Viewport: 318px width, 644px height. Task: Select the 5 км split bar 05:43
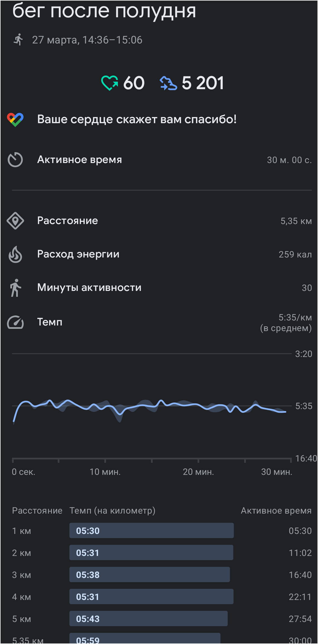pyautogui.click(x=149, y=619)
